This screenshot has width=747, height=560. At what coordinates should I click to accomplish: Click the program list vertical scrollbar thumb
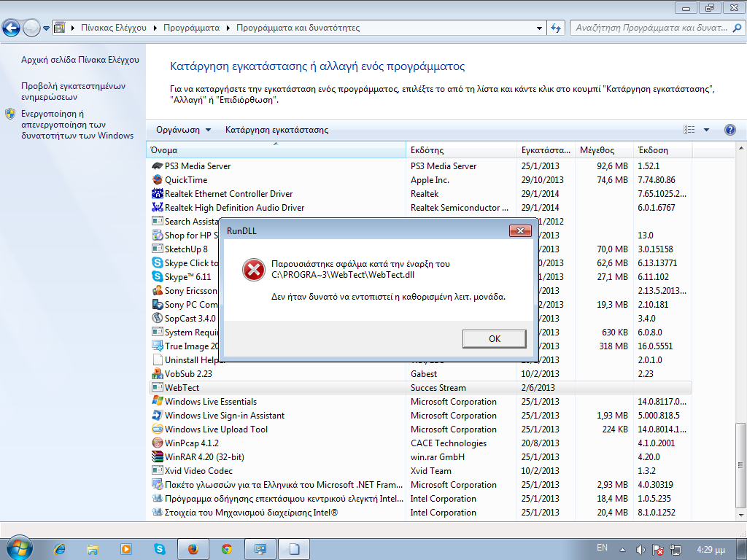tap(740, 465)
